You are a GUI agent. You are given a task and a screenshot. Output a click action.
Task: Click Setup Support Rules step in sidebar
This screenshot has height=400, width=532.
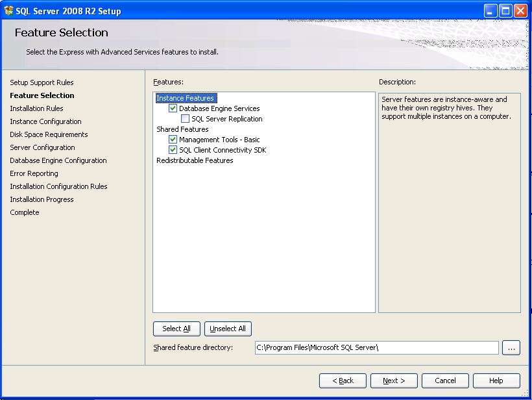[42, 82]
